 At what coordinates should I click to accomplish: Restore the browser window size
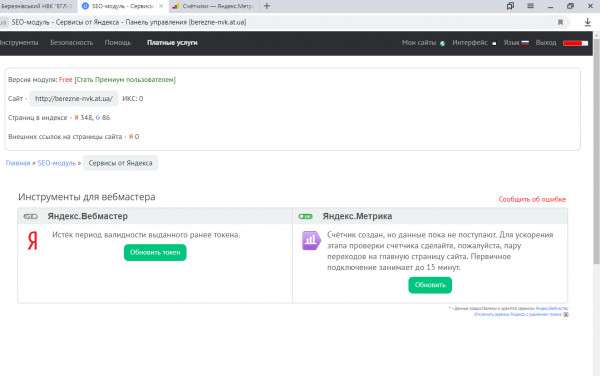point(570,6)
